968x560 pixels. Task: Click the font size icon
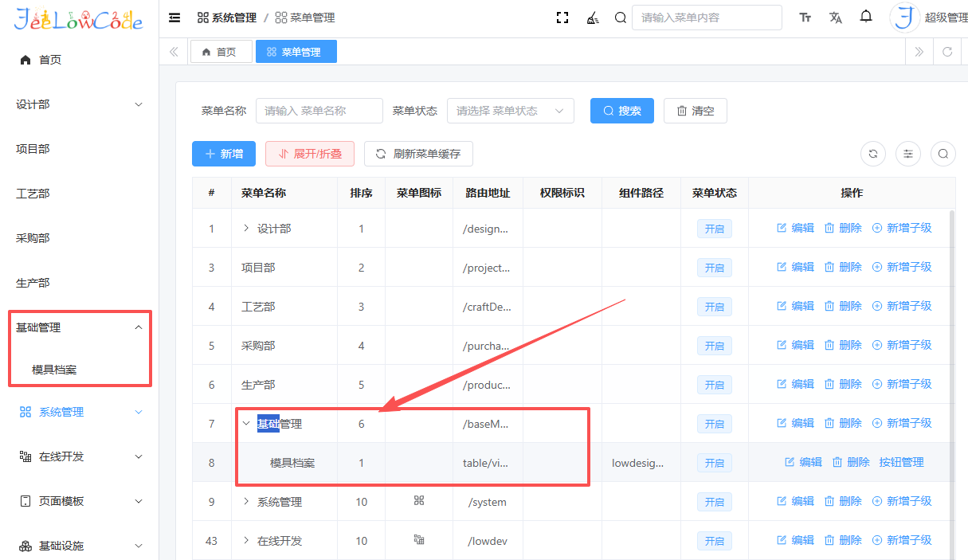tap(805, 18)
